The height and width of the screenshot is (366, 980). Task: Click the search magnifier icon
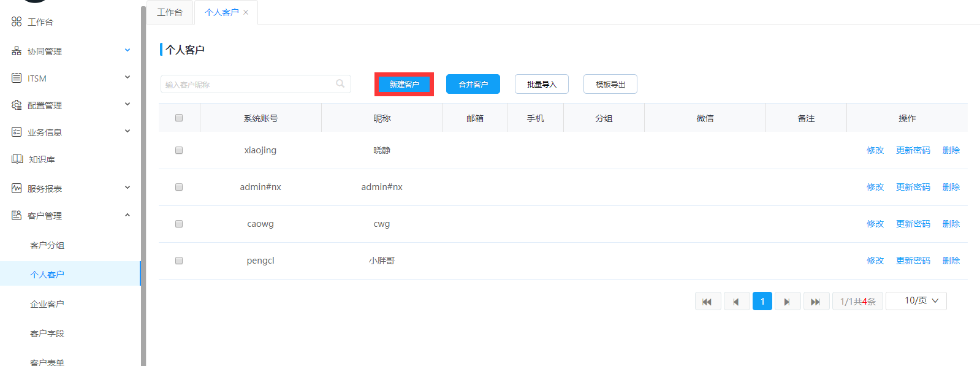point(340,84)
